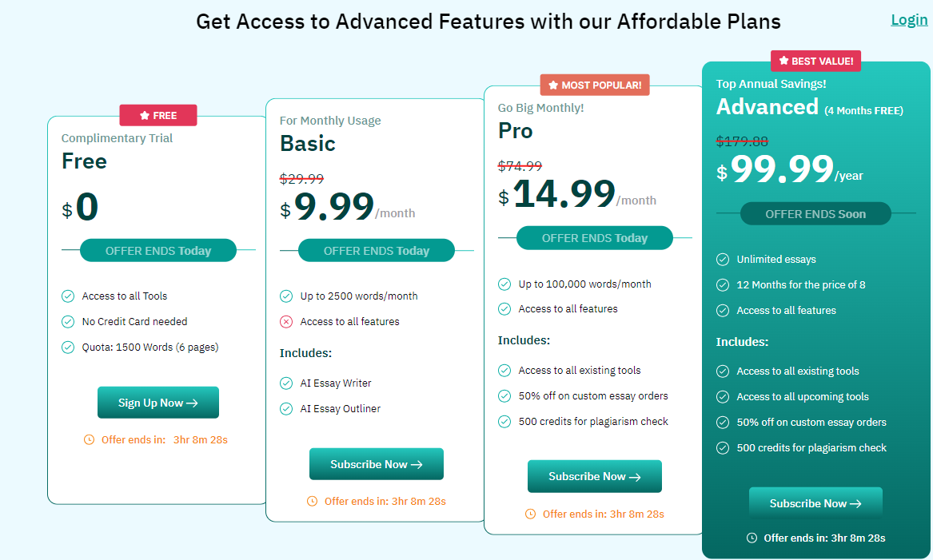Click the clock icon under Sign Up Now
Image resolution: width=933 pixels, height=560 pixels.
[x=89, y=440]
